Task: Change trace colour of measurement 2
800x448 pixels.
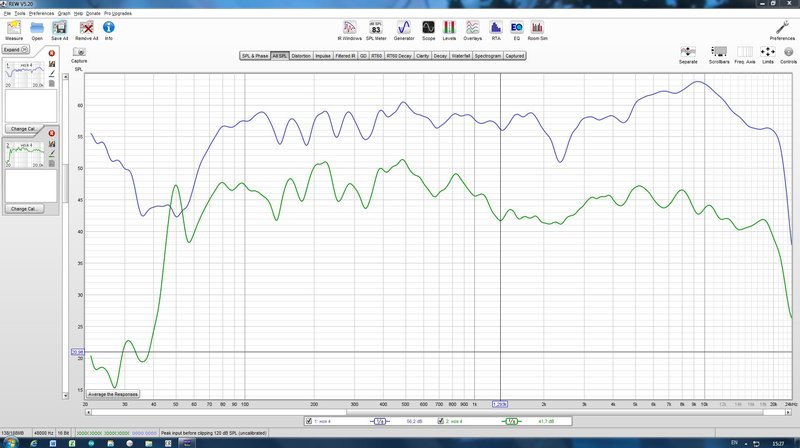Action: [x=52, y=154]
